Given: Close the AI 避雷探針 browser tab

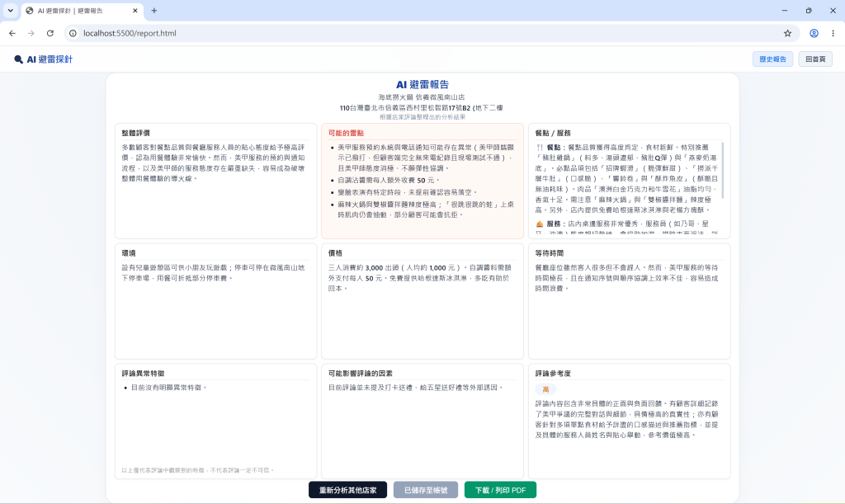Looking at the screenshot, I should (135, 10).
